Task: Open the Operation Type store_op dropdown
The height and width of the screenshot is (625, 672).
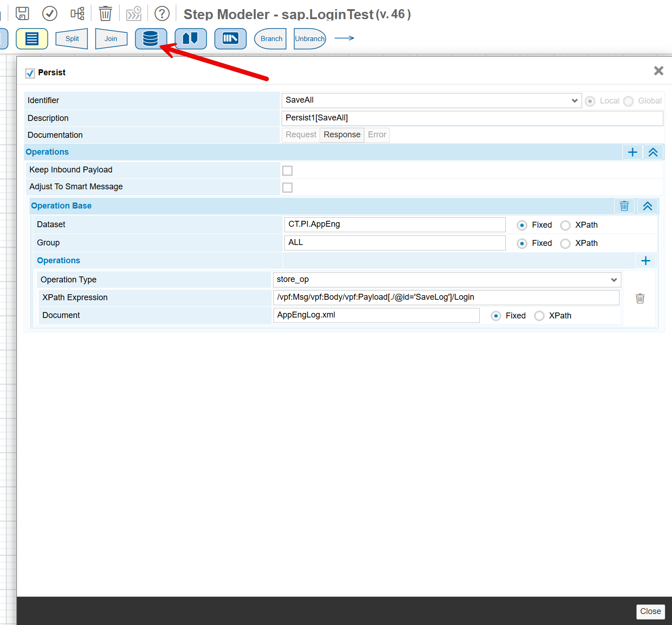Action: [x=446, y=280]
